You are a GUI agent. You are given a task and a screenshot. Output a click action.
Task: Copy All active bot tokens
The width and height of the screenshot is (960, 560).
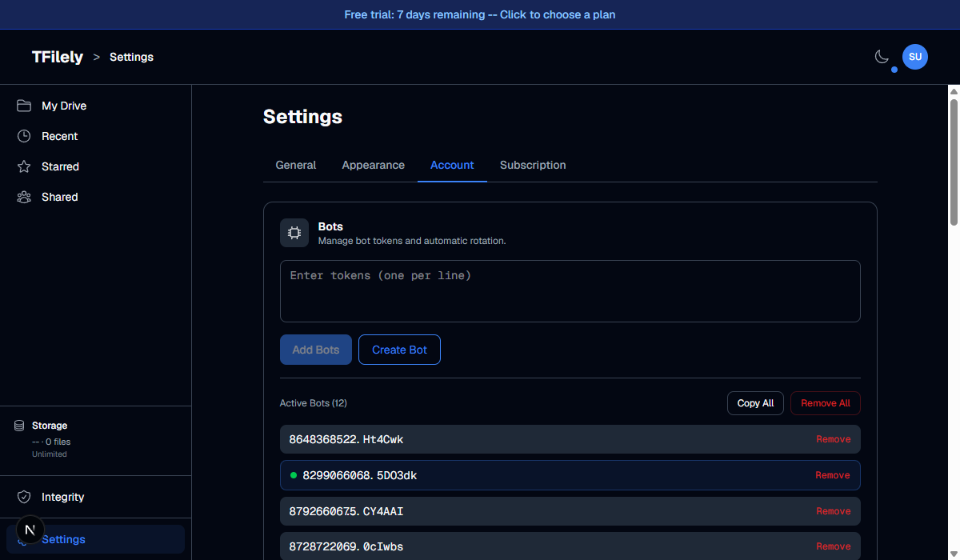[x=755, y=403]
